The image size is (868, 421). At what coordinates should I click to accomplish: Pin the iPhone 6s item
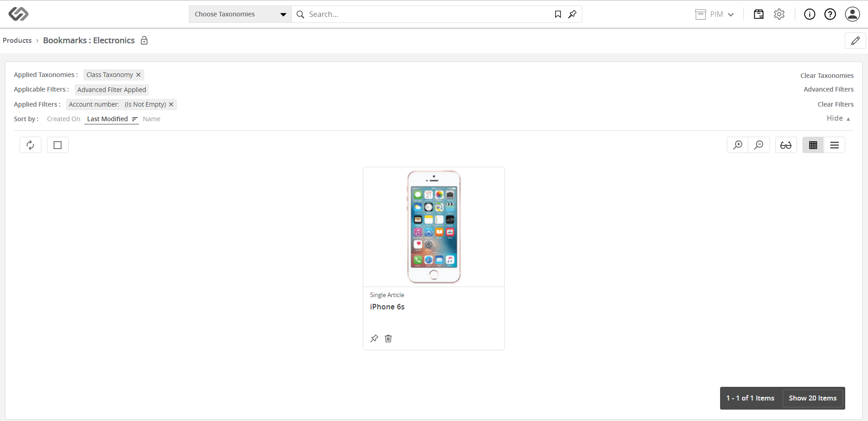coord(374,339)
